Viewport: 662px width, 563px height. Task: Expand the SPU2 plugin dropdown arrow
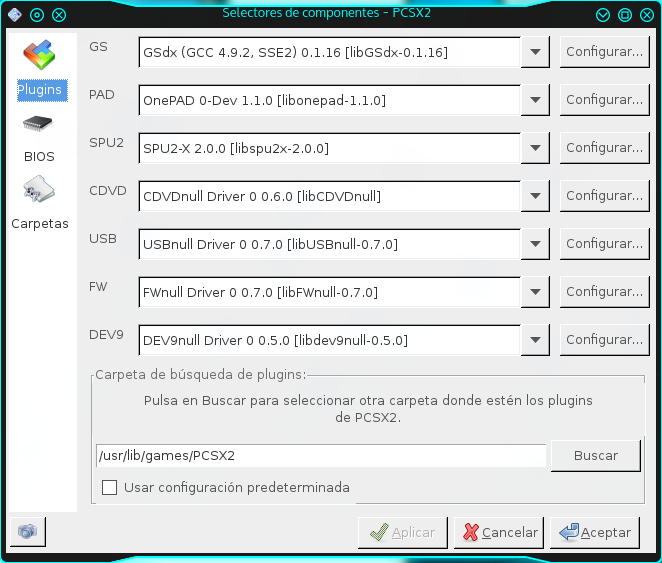(535, 148)
